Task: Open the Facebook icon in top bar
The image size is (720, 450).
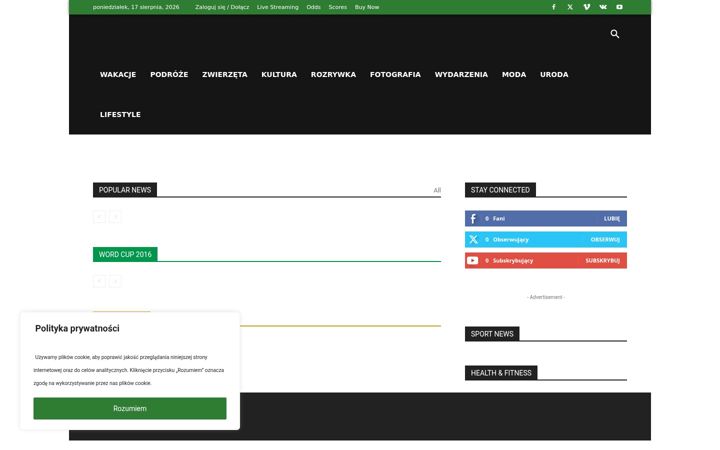Action: (554, 7)
